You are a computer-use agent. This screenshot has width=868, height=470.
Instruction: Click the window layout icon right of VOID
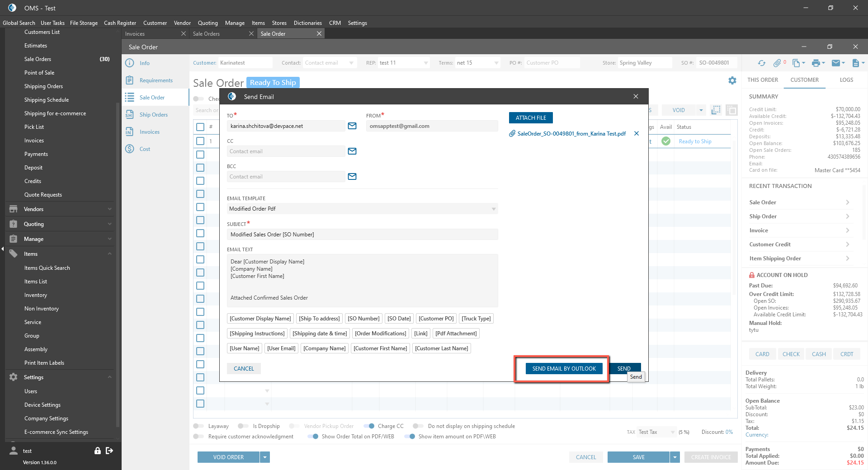coord(731,110)
